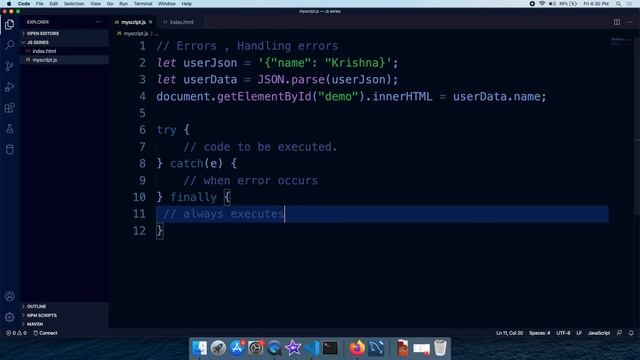Viewport: 640px width, 360px height.
Task: Open Trash in the Dock
Action: point(440,348)
